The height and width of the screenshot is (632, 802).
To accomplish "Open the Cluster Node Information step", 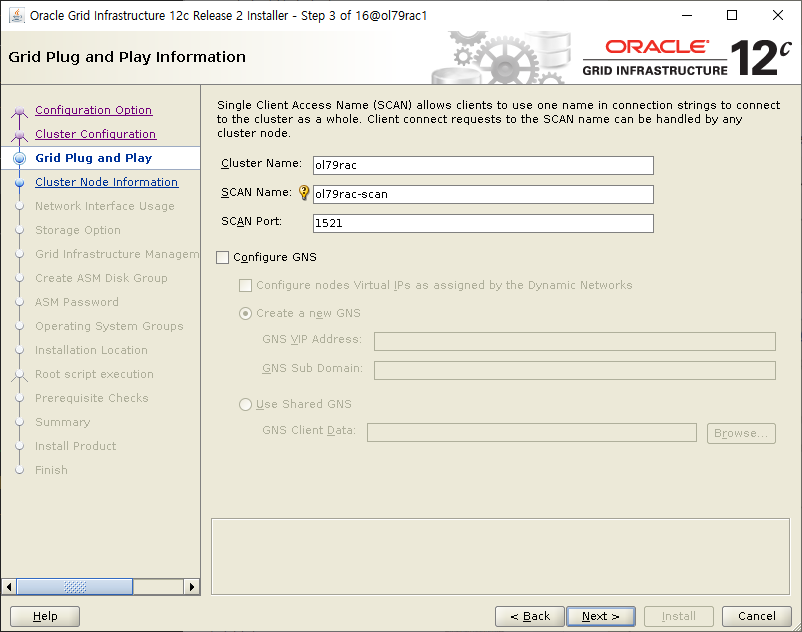I will click(x=106, y=182).
